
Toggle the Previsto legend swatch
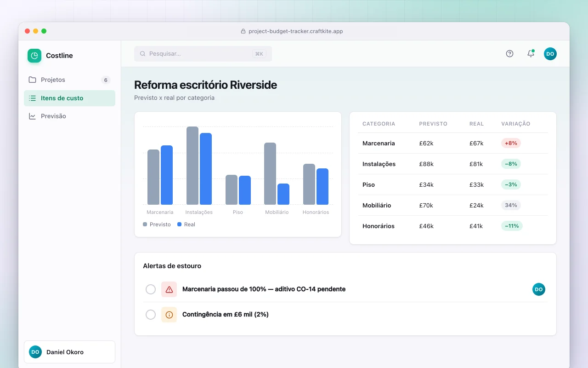click(x=145, y=224)
